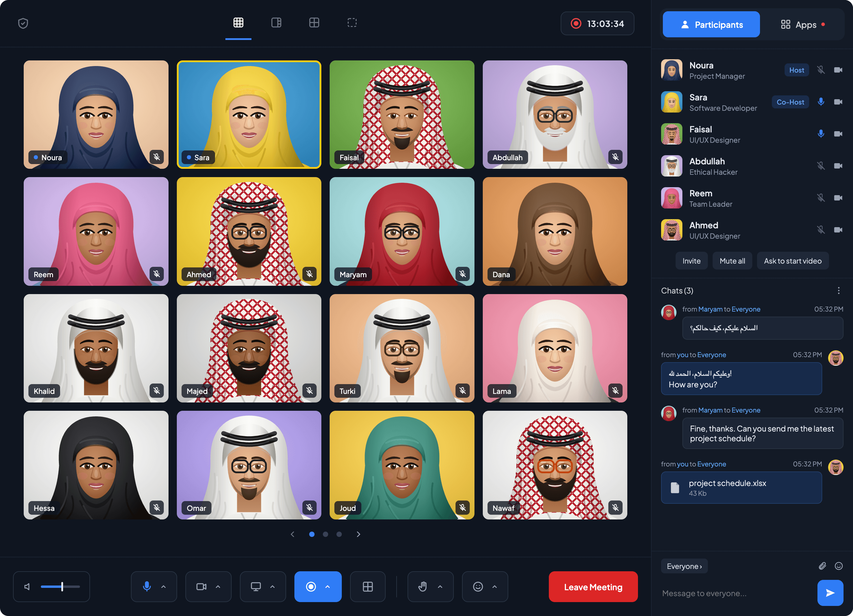This screenshot has height=616, width=853.
Task: Click Ask to start video
Action: point(793,261)
